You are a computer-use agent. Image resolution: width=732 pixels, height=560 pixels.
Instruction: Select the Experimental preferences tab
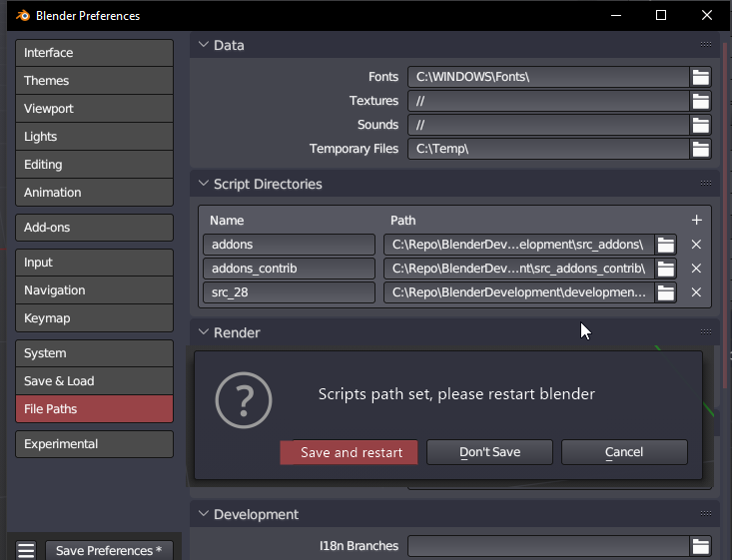[x=94, y=444]
